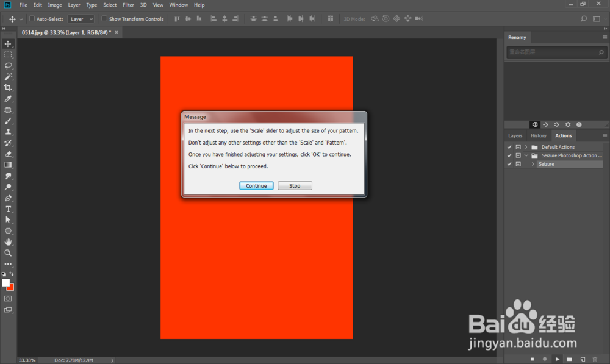Click Align Left Edges icon

tap(213, 19)
